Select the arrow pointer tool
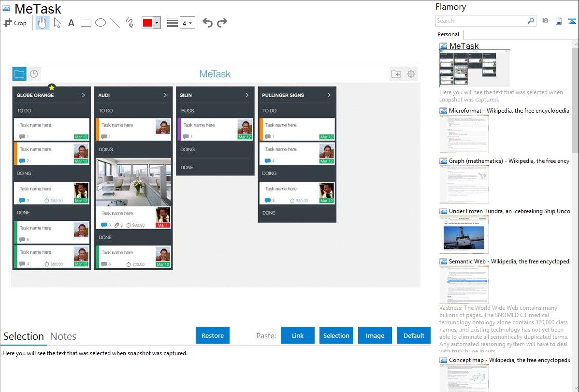This screenshot has width=579, height=392. [57, 23]
